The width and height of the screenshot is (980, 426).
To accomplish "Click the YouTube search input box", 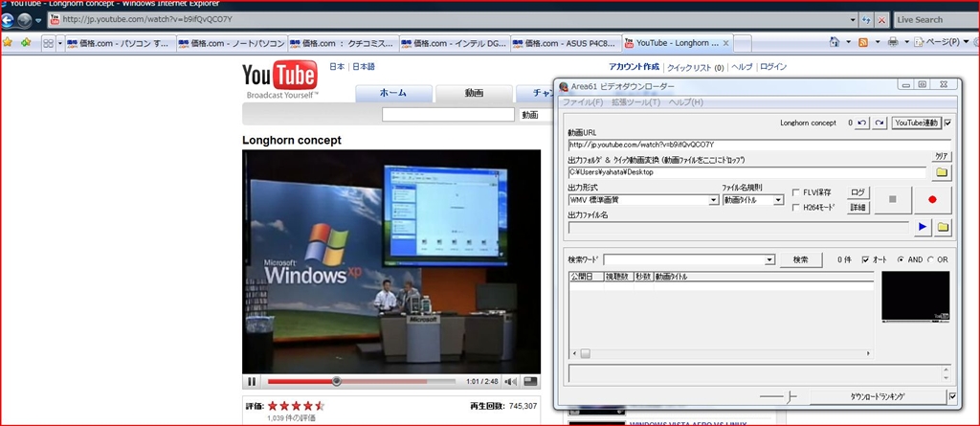I will (x=448, y=115).
